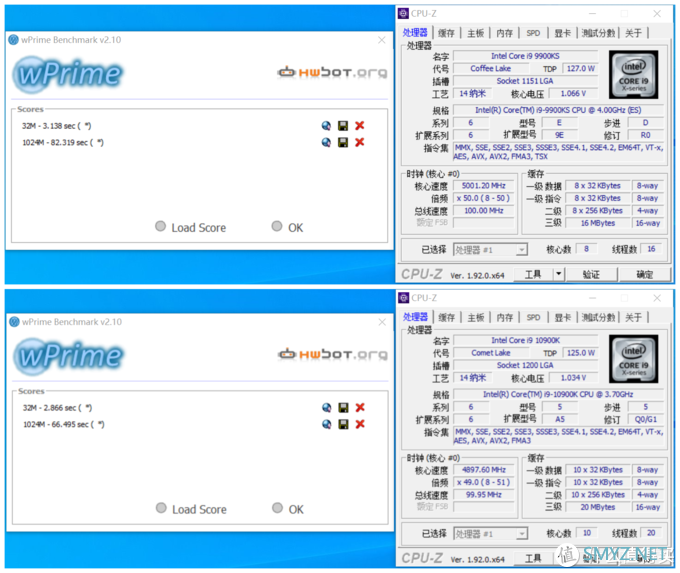This screenshot has height=573, width=680.
Task: Click the 工具 button in the 9900KS CPU-Z
Action: coord(533,274)
